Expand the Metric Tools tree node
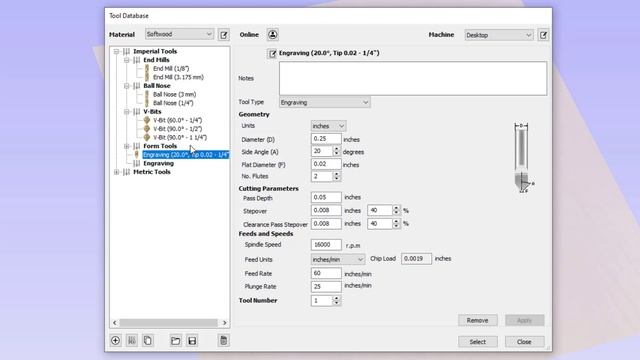Image resolution: width=640 pixels, height=360 pixels. point(116,172)
